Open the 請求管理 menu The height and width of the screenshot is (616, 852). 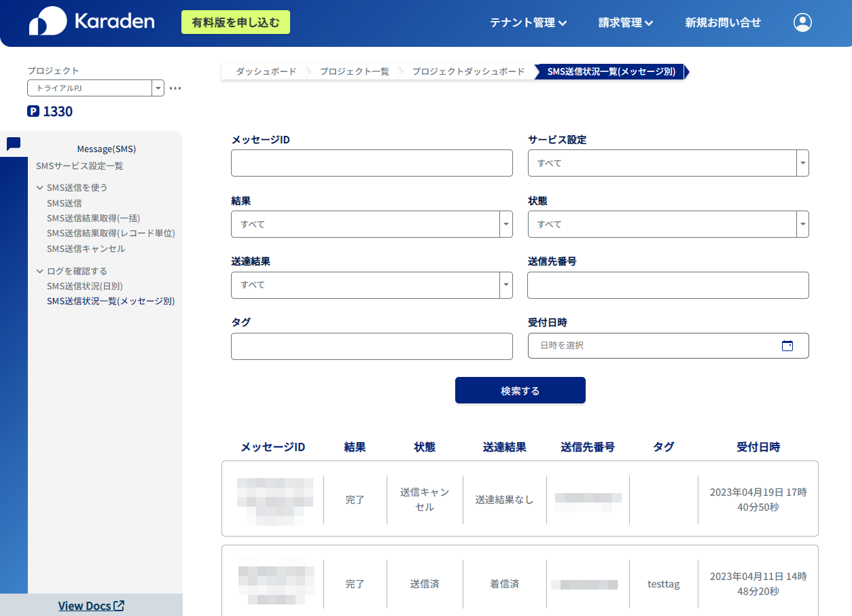624,22
